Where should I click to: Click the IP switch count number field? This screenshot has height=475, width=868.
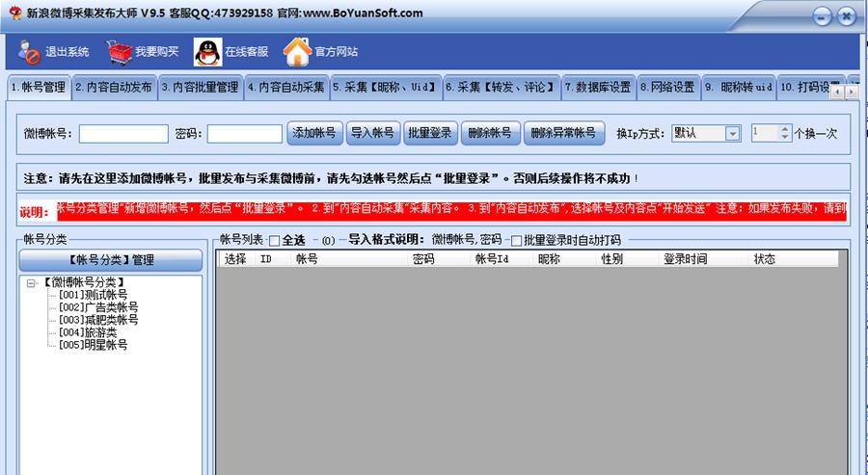tap(765, 133)
